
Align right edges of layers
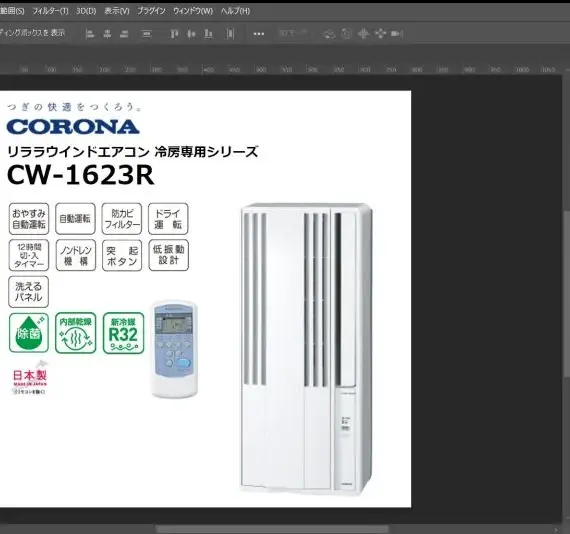point(124,34)
